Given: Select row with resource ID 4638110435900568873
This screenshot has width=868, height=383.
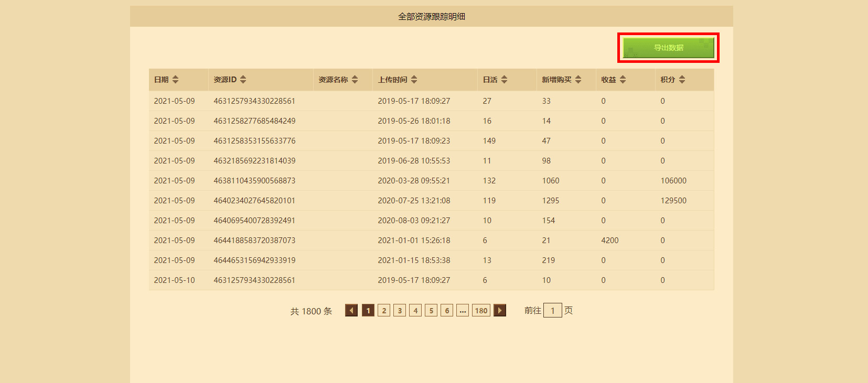Looking at the screenshot, I should 431,181.
